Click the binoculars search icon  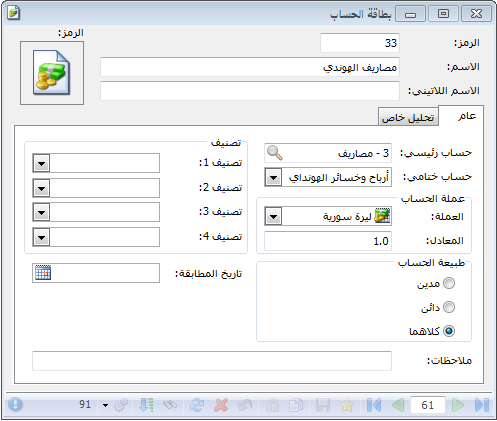(x=170, y=405)
